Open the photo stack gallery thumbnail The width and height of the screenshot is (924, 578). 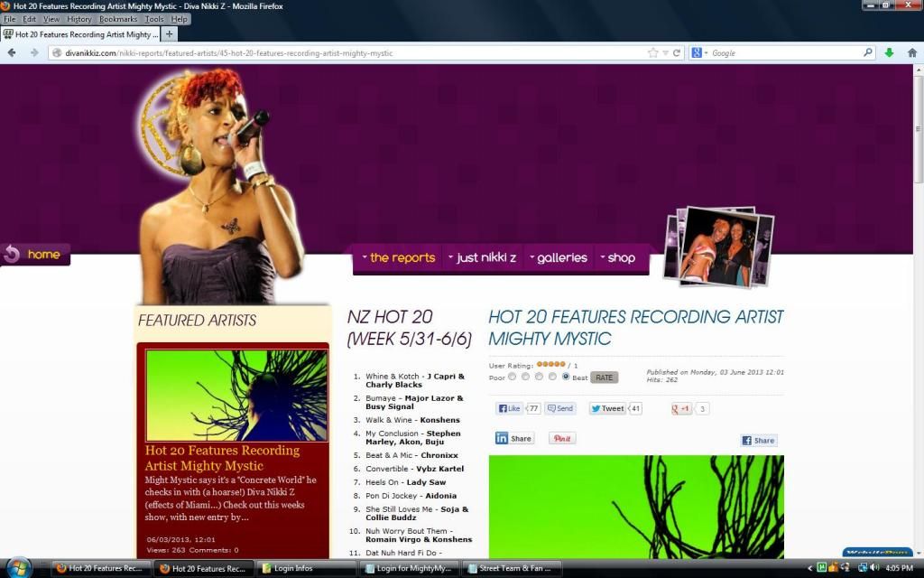pos(718,247)
